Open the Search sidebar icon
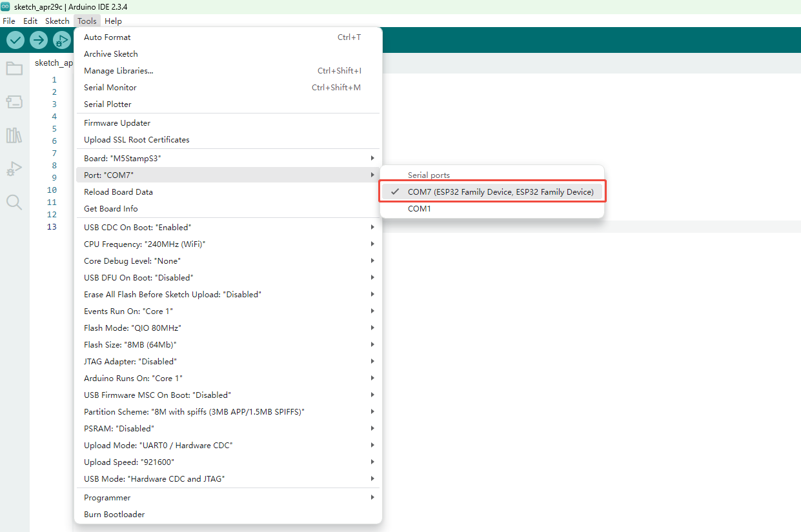The image size is (801, 532). 14,202
